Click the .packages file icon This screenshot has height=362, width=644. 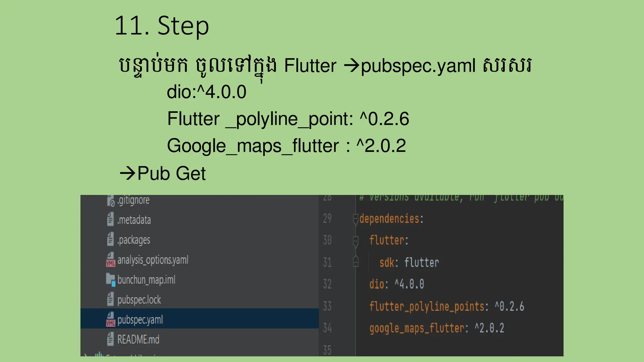pos(110,239)
